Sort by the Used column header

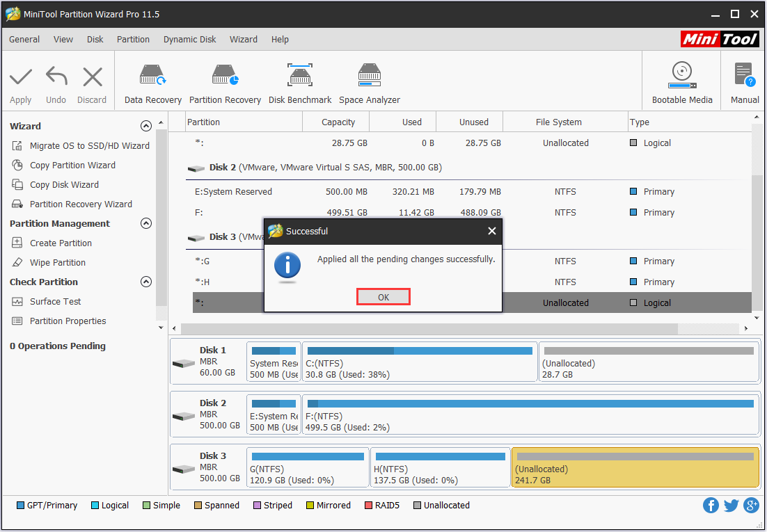pyautogui.click(x=402, y=122)
